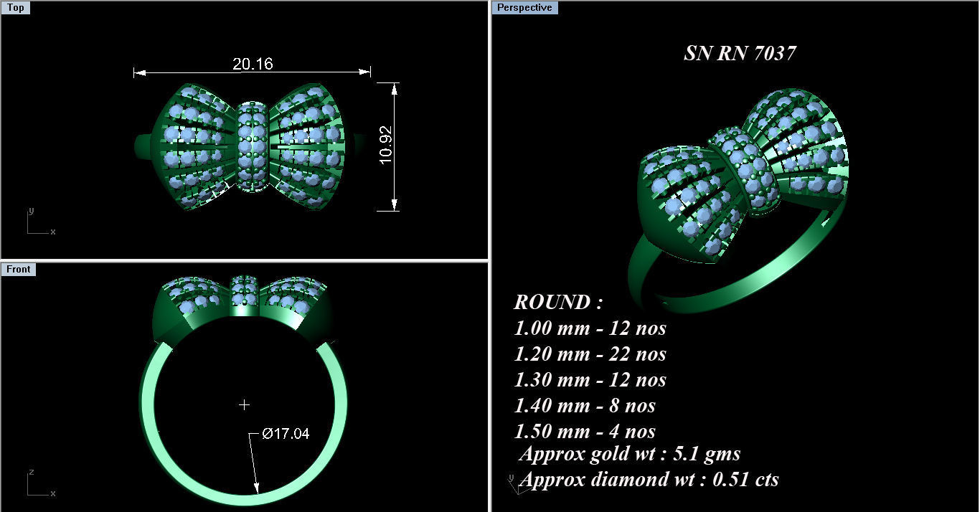Viewport: 980px width, 512px height.
Task: Click the ZX axis icon in Front viewport
Action: pyautogui.click(x=41, y=483)
